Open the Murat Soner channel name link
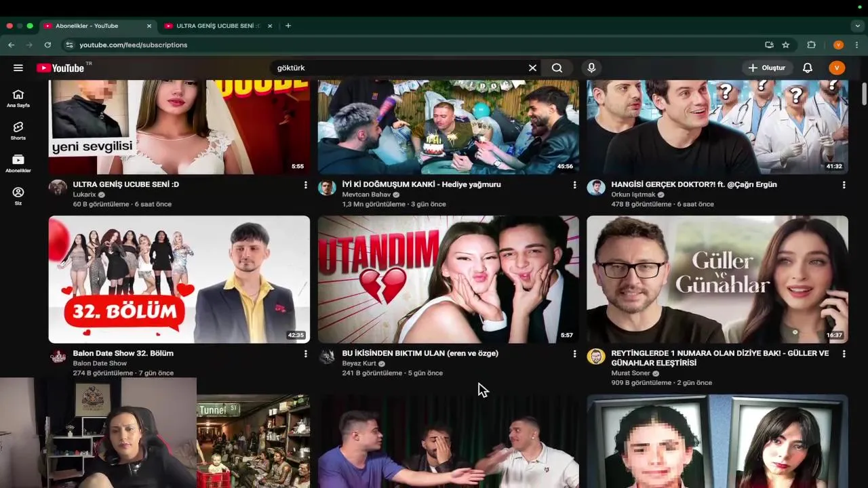The height and width of the screenshot is (488, 868). tap(631, 373)
